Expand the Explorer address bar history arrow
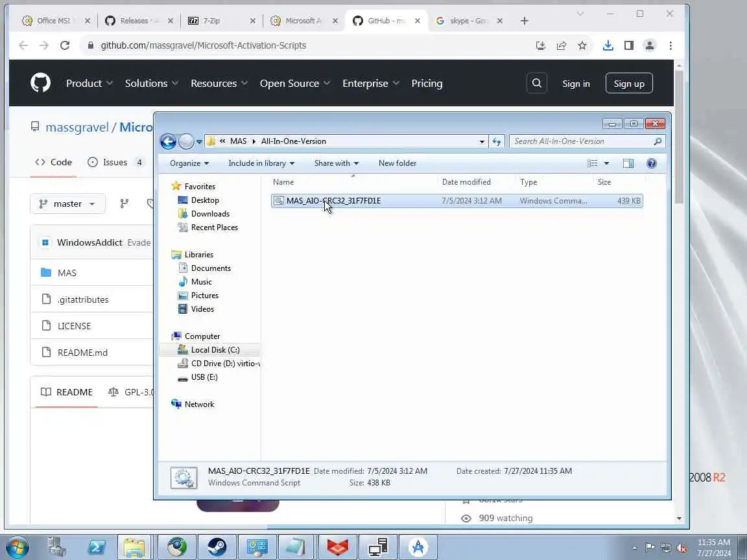 [x=482, y=141]
